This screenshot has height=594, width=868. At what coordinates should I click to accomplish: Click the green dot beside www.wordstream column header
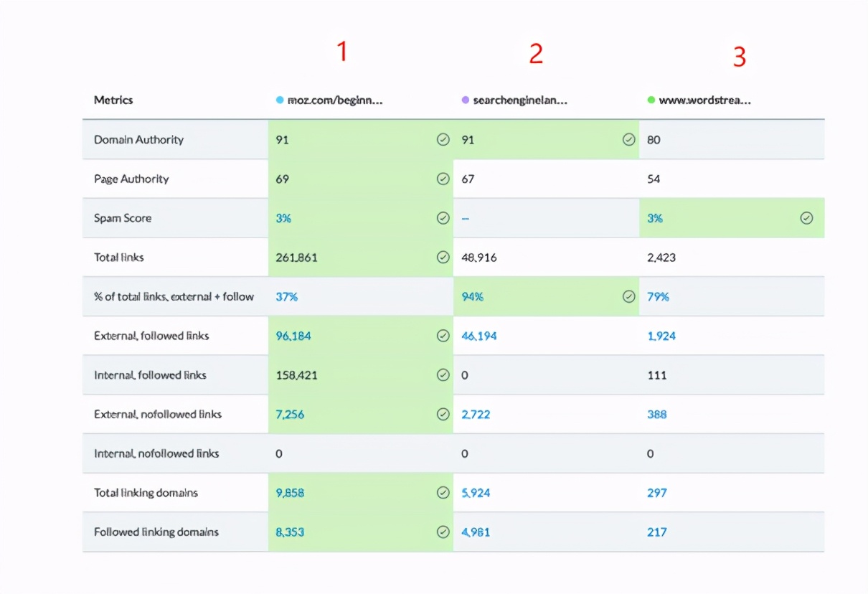[x=651, y=100]
